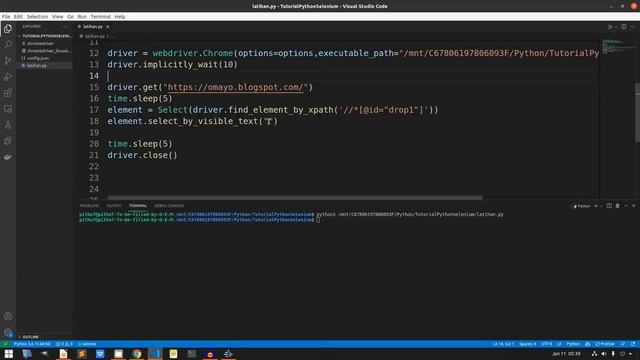Image resolution: width=640 pixels, height=360 pixels.
Task: Split the terminal panel
Action: (x=609, y=206)
